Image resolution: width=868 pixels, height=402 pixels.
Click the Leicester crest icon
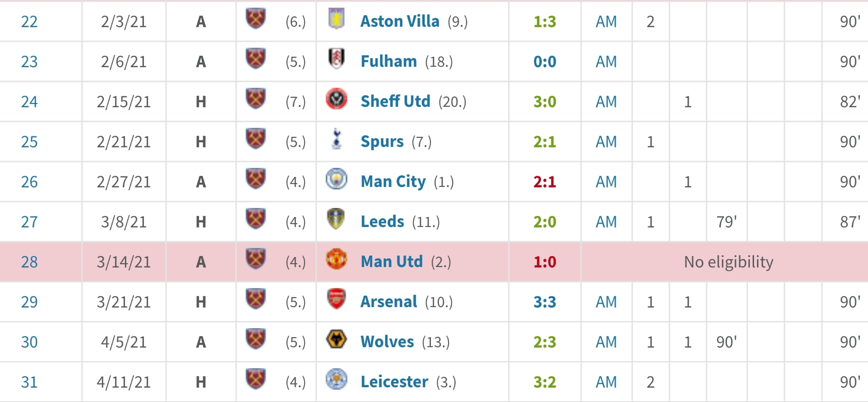pyautogui.click(x=337, y=380)
